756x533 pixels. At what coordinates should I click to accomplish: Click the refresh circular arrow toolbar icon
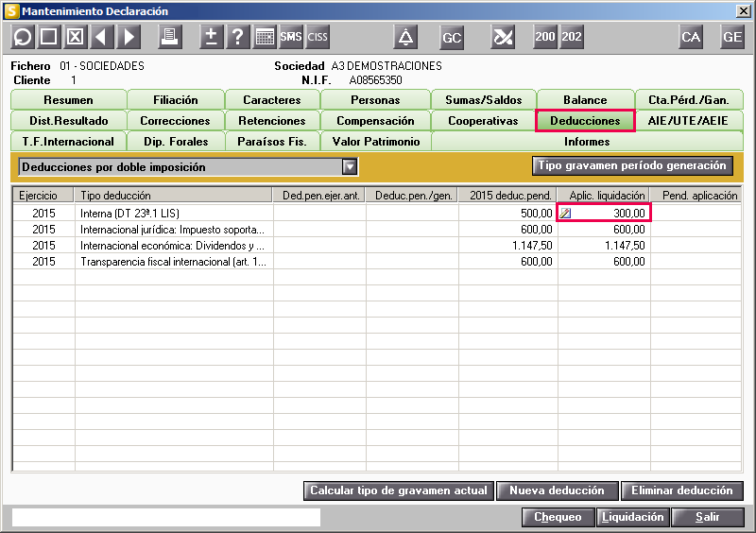tap(23, 37)
